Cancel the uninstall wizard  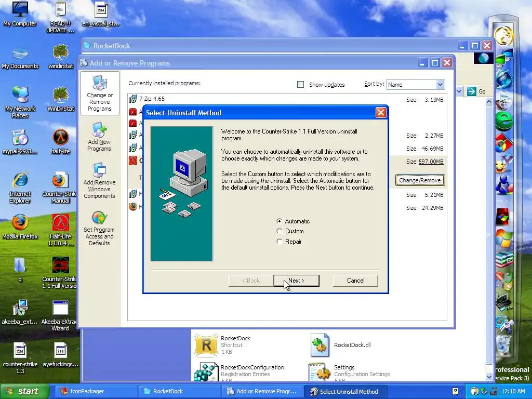pyautogui.click(x=355, y=281)
